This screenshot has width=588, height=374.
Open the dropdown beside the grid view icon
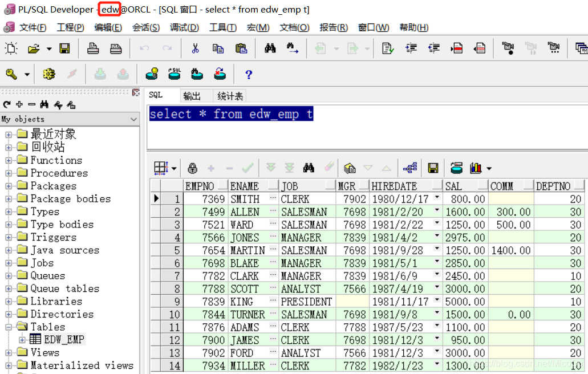(174, 169)
